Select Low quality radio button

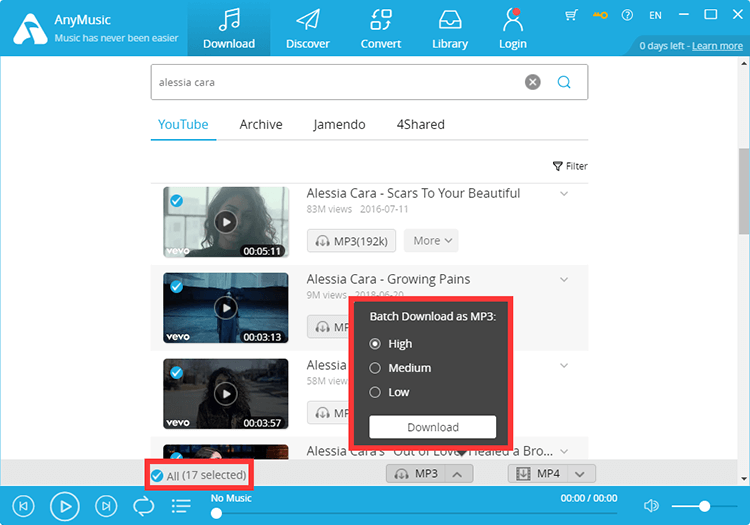375,392
